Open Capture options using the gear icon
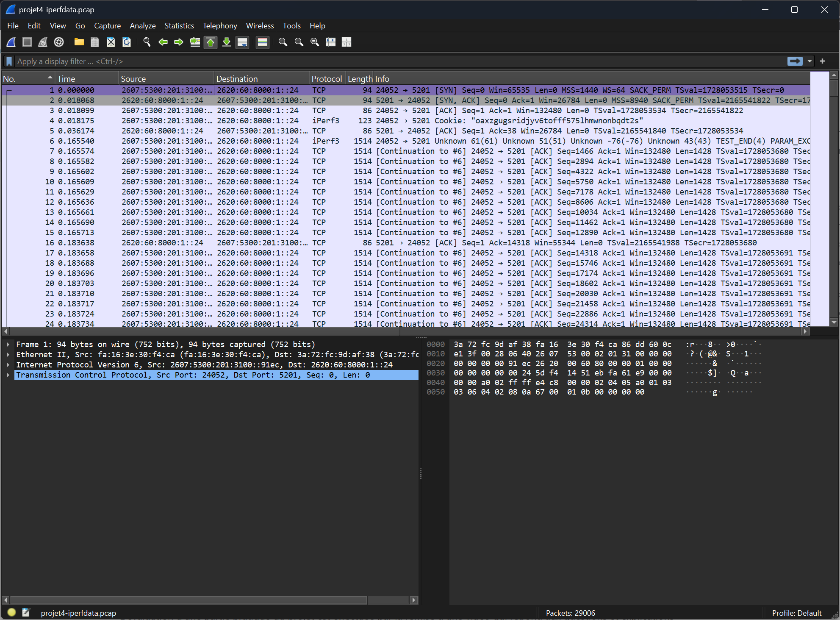Screen dimensions: 840x620 pos(58,42)
